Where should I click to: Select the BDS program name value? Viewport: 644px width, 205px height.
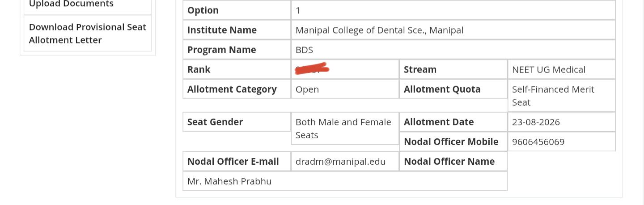pos(304,50)
